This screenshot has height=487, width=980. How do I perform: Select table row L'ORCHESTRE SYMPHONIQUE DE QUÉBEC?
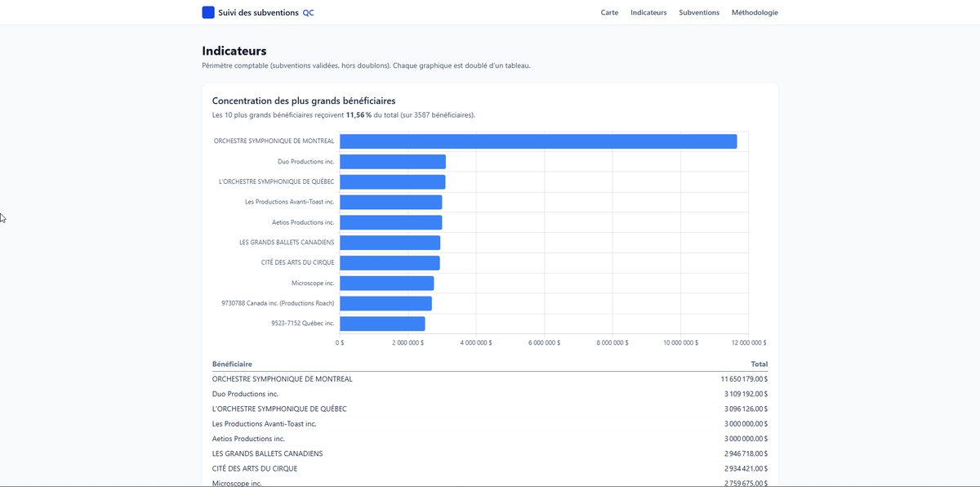click(x=490, y=409)
